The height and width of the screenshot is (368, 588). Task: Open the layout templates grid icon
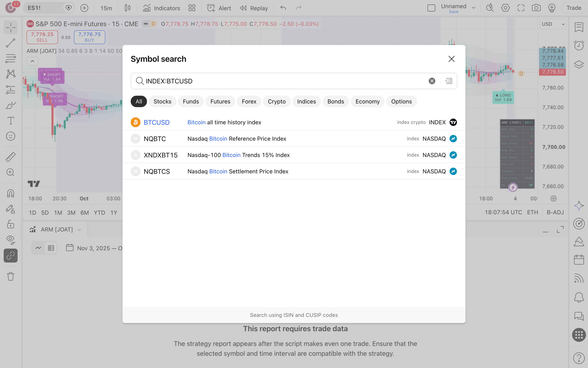coord(192,8)
